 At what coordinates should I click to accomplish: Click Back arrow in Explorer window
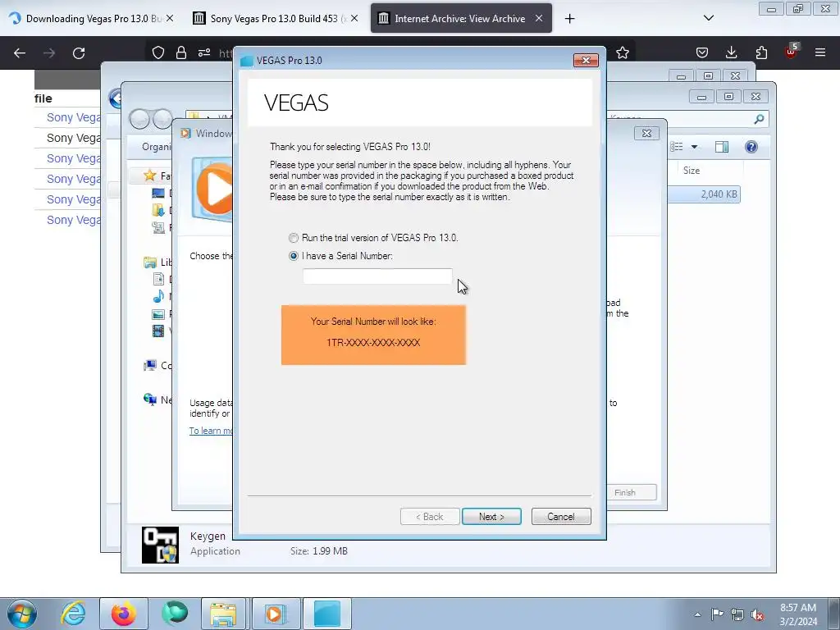pyautogui.click(x=139, y=119)
